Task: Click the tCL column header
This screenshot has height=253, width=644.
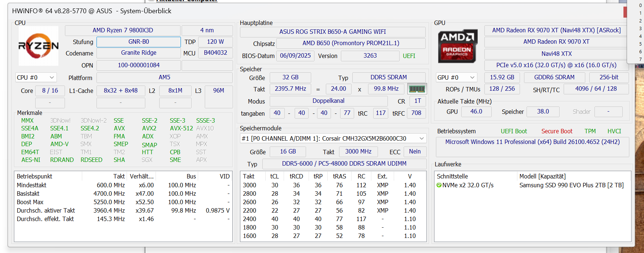Action: [274, 177]
